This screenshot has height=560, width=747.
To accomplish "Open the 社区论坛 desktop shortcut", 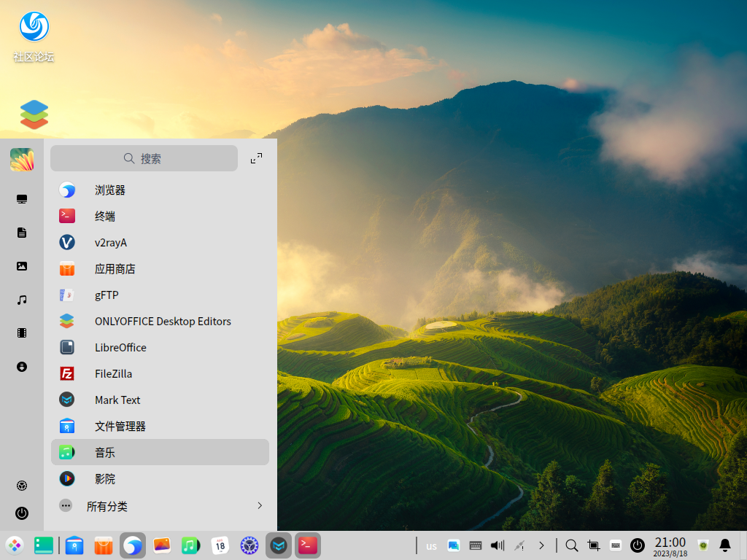I will [34, 36].
